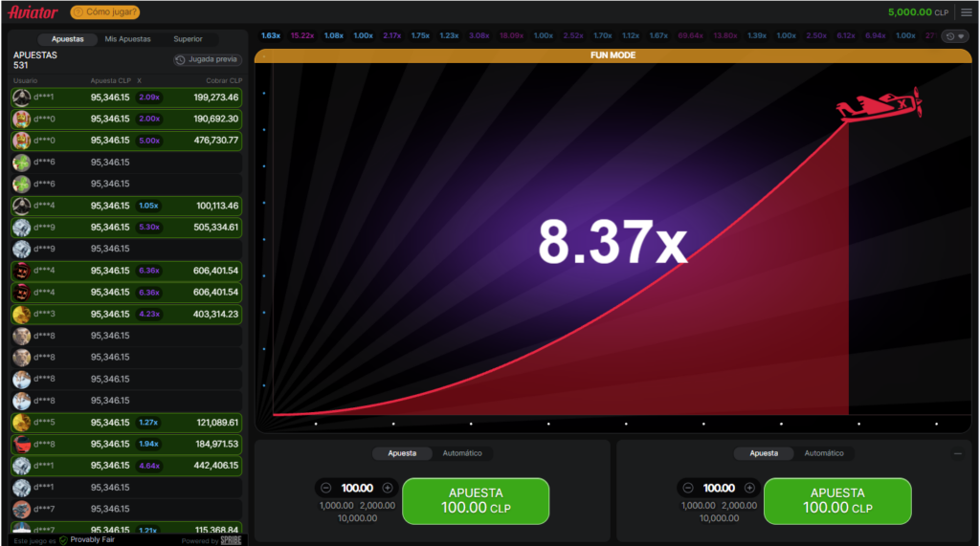Click the Aviator logo

tap(33, 12)
